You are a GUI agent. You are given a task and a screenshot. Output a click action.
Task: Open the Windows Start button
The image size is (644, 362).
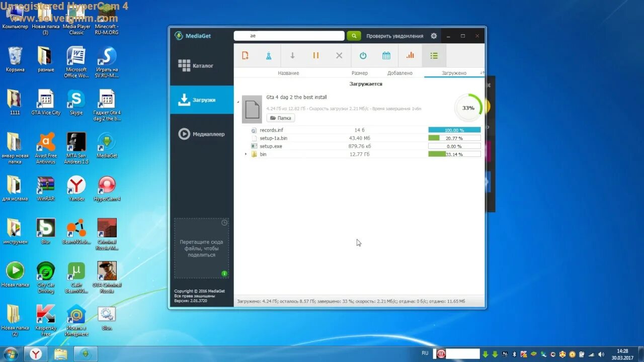tap(11, 354)
